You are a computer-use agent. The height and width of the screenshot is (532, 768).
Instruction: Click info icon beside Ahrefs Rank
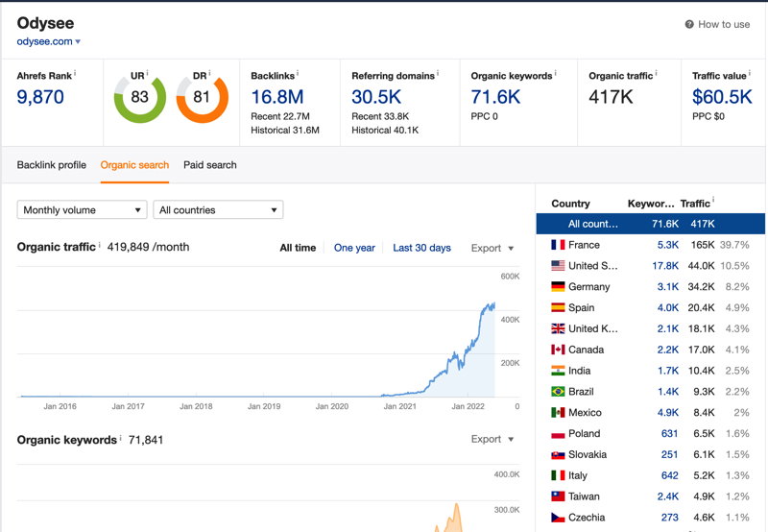pyautogui.click(x=75, y=73)
